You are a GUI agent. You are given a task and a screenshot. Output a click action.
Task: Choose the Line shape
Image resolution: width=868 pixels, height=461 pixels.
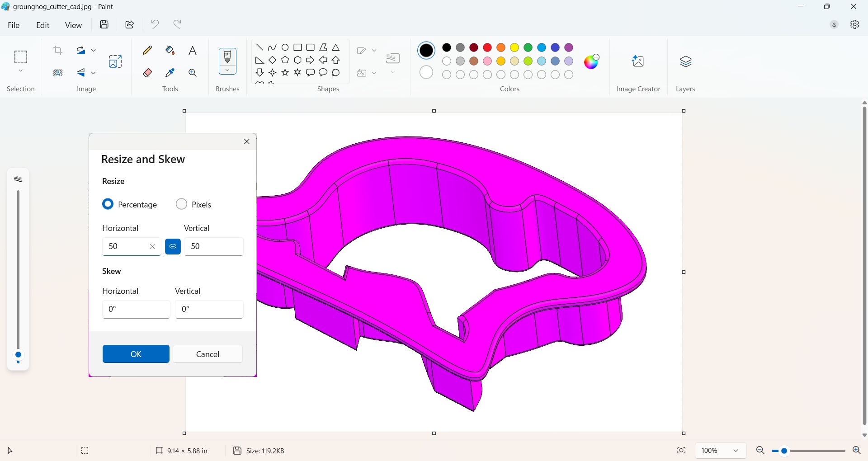coord(260,47)
